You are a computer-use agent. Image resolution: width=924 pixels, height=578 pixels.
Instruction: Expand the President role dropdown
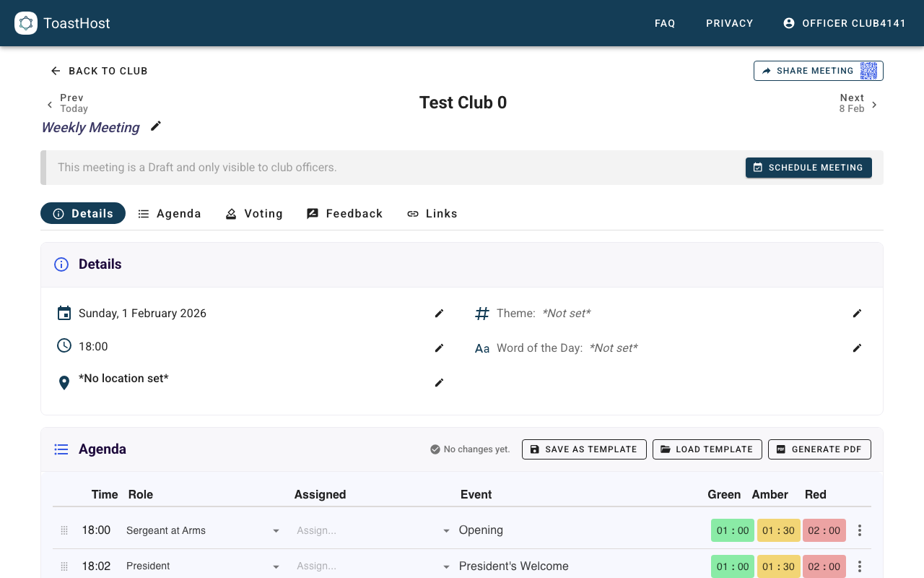(276, 566)
